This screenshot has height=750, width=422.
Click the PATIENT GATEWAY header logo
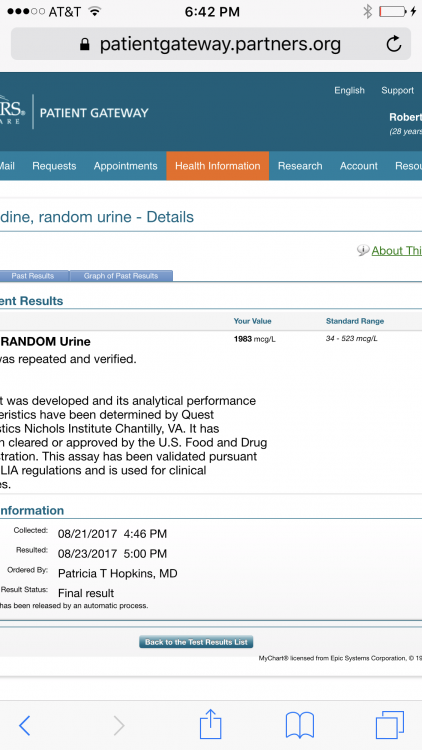pyautogui.click(x=94, y=113)
